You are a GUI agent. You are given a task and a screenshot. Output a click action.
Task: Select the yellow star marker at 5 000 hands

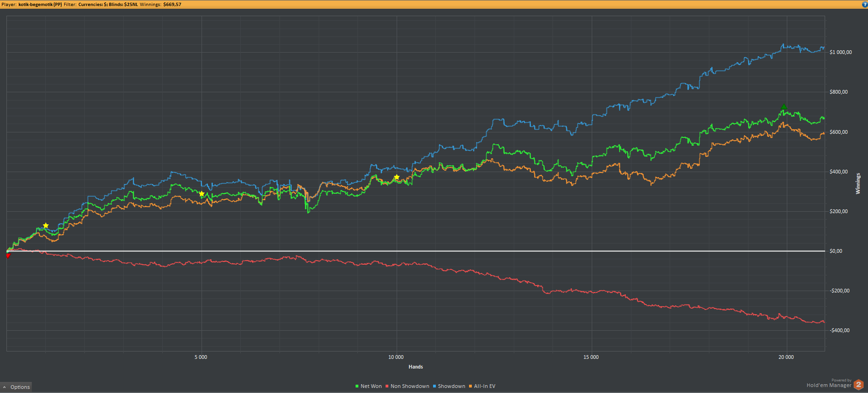[x=202, y=194]
